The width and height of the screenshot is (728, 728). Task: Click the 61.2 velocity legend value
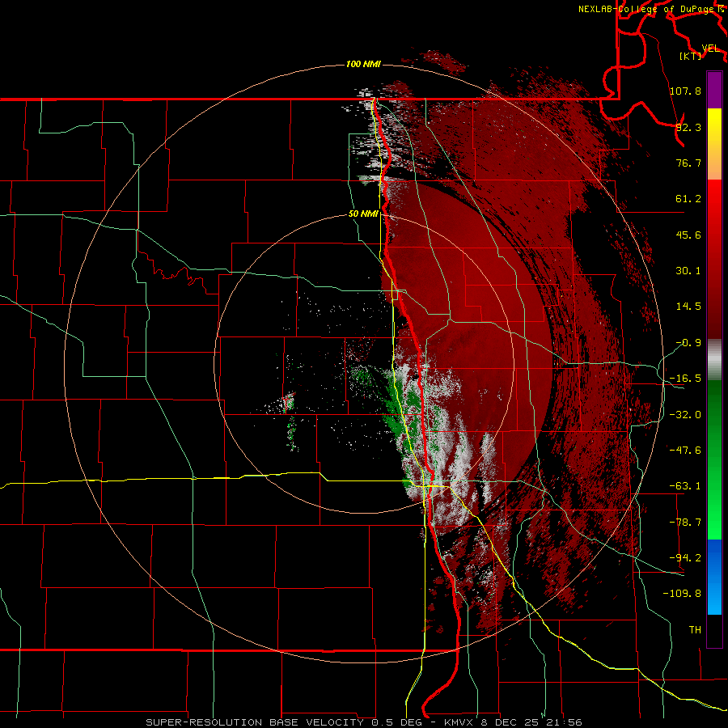[x=688, y=199]
